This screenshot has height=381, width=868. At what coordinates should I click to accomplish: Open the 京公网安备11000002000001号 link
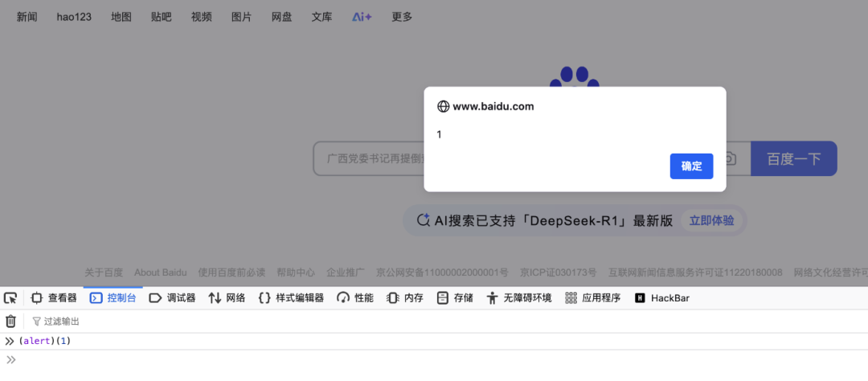(x=442, y=272)
